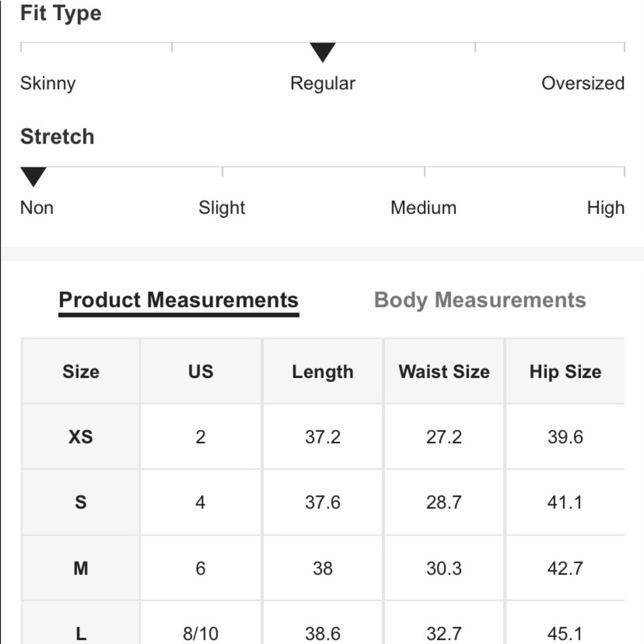This screenshot has height=644, width=644.
Task: Click the US column header
Action: [200, 372]
